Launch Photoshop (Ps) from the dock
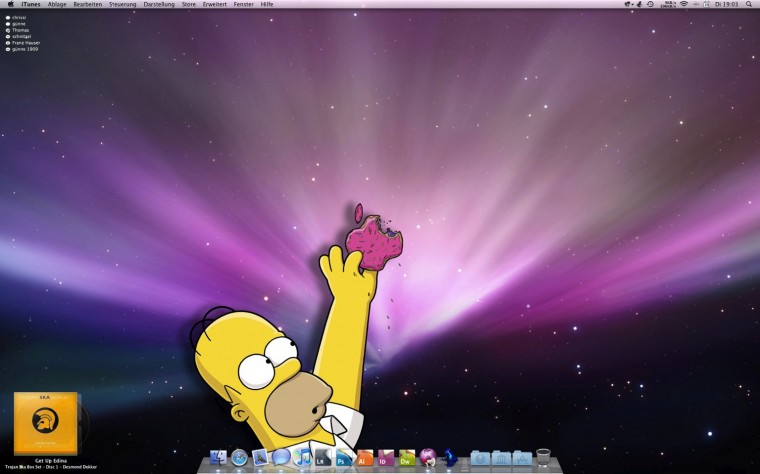760x474 pixels. [344, 458]
